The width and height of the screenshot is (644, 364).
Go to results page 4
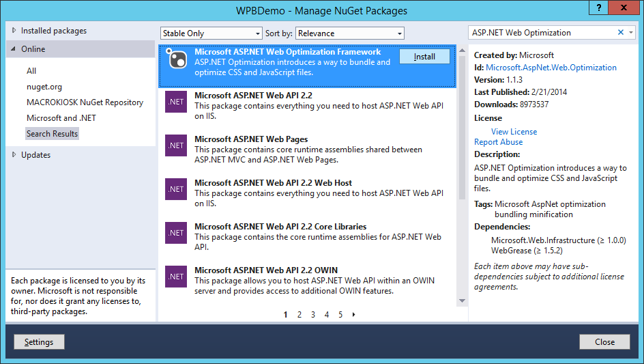327,315
